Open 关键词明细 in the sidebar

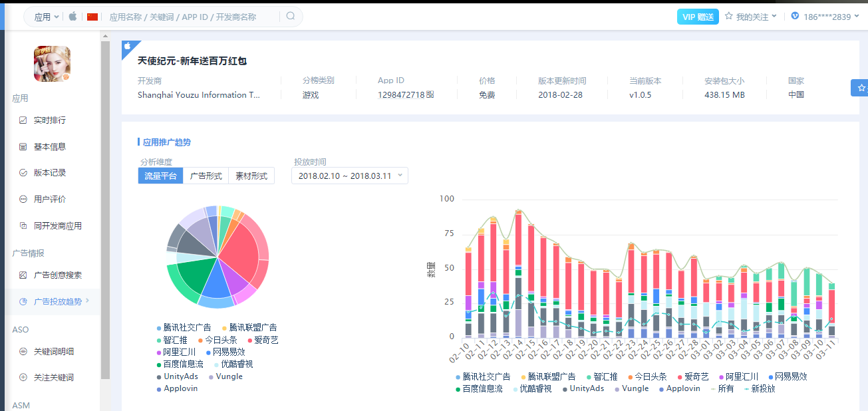pyautogui.click(x=54, y=351)
